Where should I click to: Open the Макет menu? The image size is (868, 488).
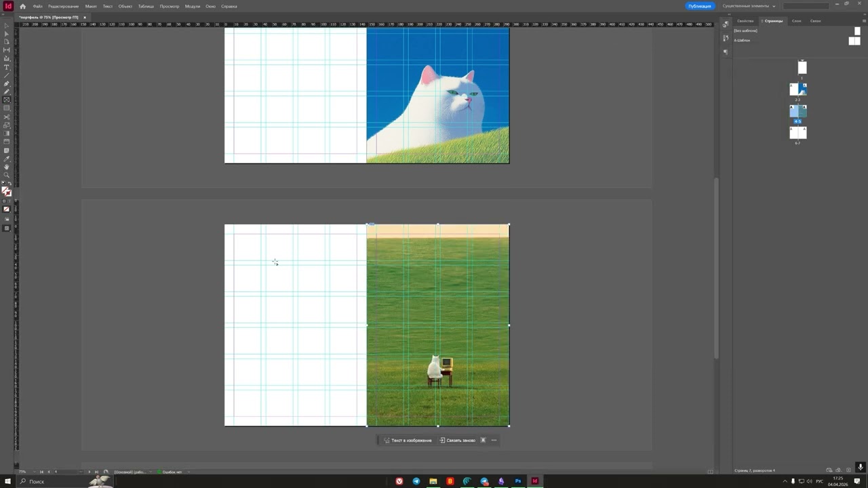[x=91, y=6]
